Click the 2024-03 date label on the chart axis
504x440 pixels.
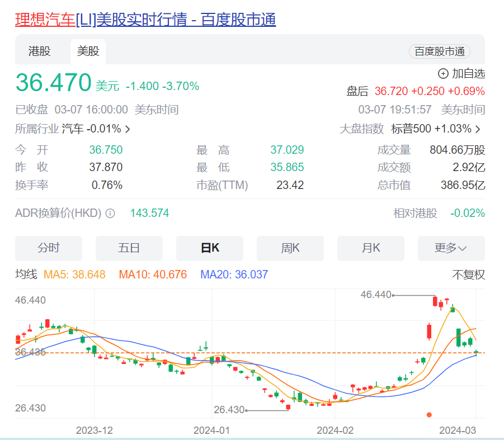(458, 430)
